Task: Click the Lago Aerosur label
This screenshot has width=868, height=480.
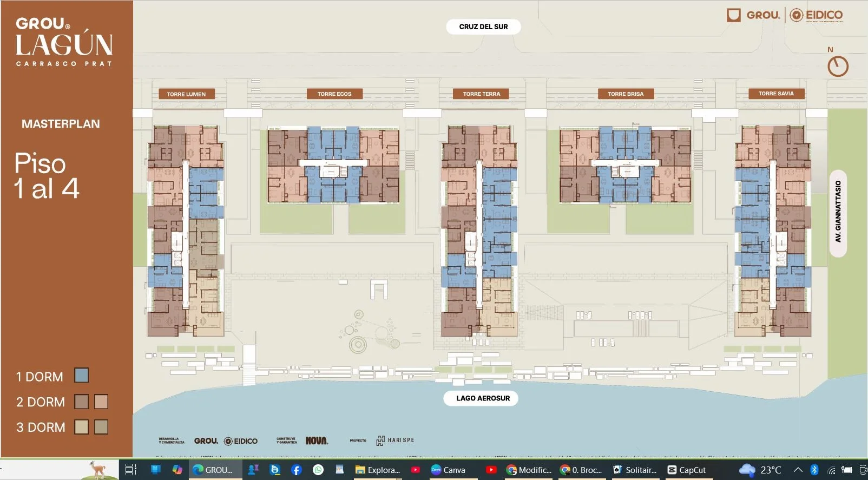Action: coord(482,398)
